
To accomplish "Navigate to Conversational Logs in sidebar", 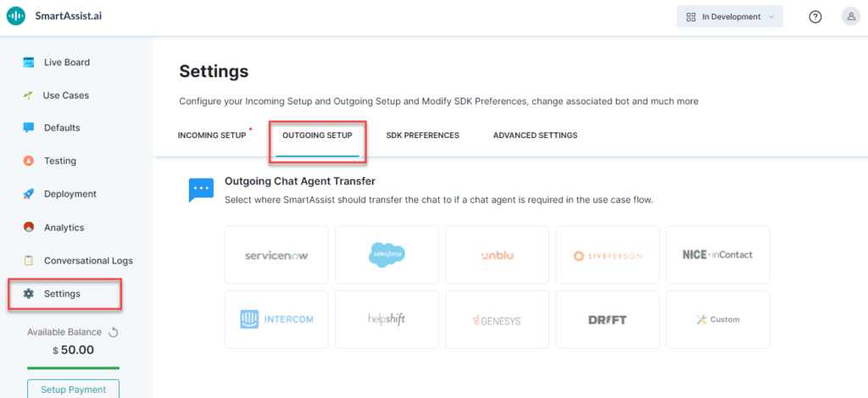I will 88,261.
